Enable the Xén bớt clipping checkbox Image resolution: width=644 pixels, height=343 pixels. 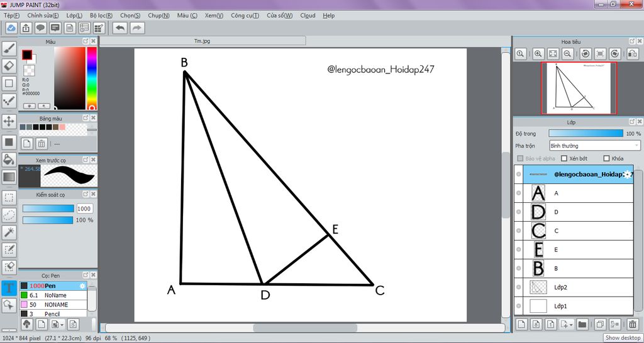pos(564,158)
